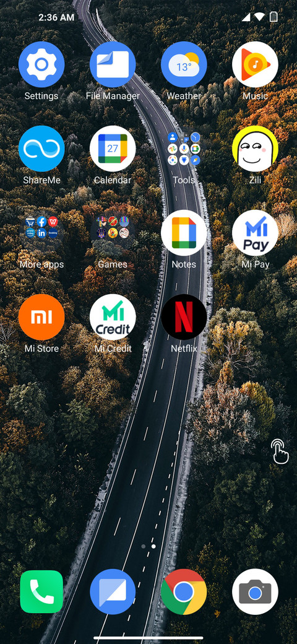Tap the 2:36 AM clock

pos(56,17)
